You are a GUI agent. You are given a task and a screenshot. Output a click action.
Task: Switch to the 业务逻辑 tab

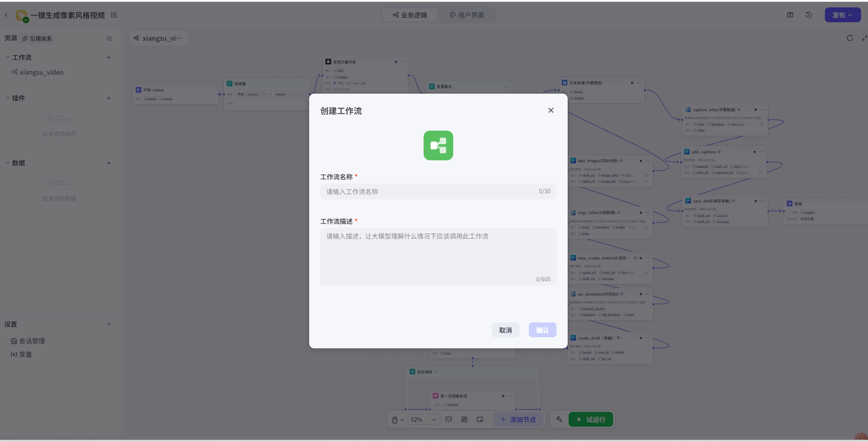[x=410, y=15]
